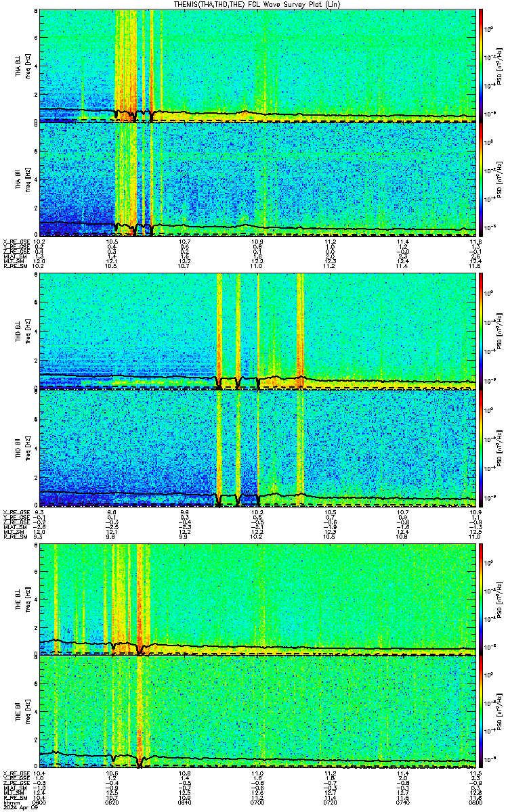Click the '2024 Apr 09' date label
The image size is (508, 812).
(x=20, y=808)
